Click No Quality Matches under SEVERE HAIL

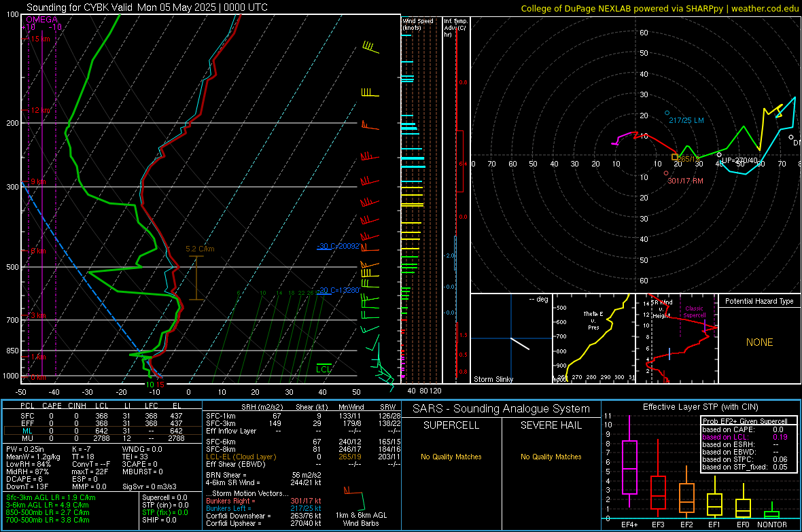pos(551,457)
